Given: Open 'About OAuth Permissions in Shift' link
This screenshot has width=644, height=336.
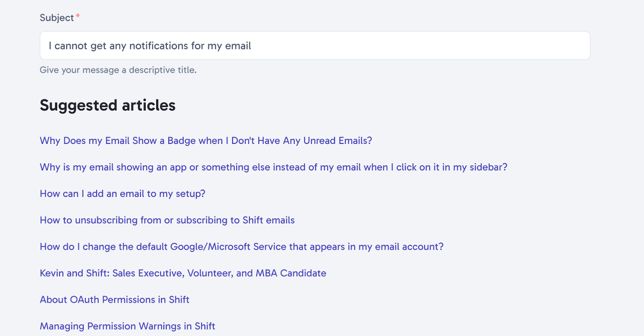Looking at the screenshot, I should 114,300.
